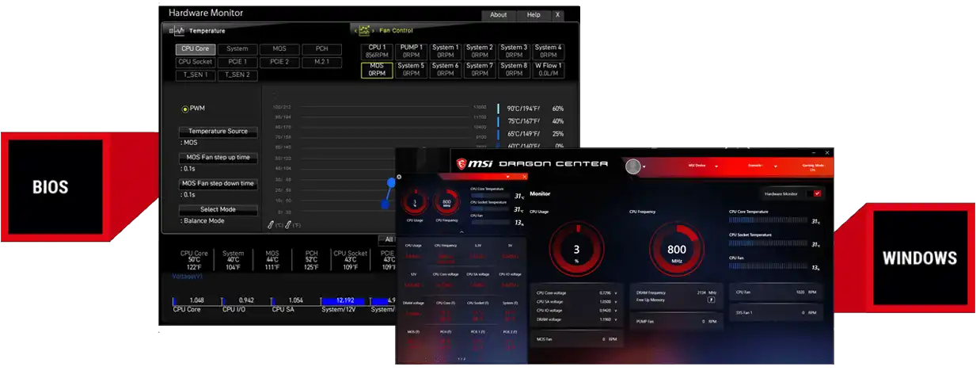Choose System 2 fan header
980x386 pixels.
(479, 52)
